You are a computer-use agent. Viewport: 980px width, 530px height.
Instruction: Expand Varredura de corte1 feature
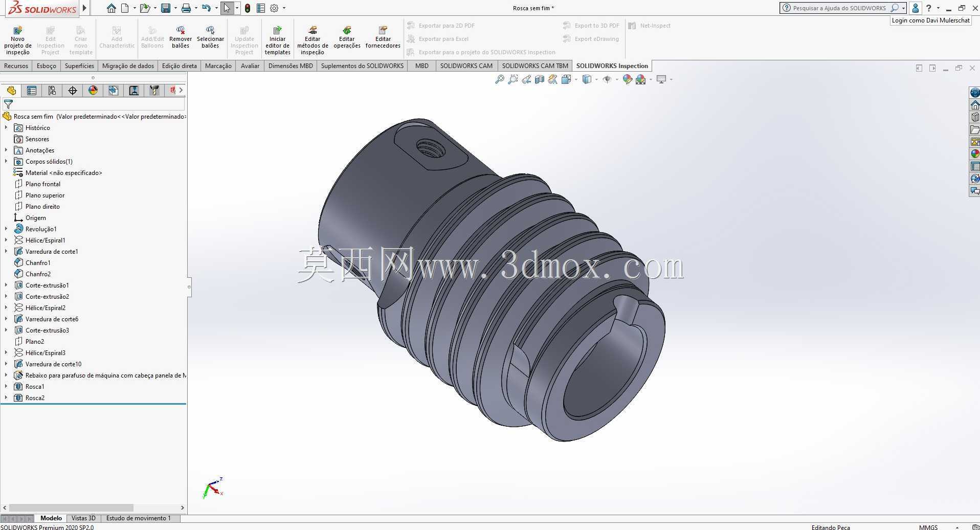(6, 251)
